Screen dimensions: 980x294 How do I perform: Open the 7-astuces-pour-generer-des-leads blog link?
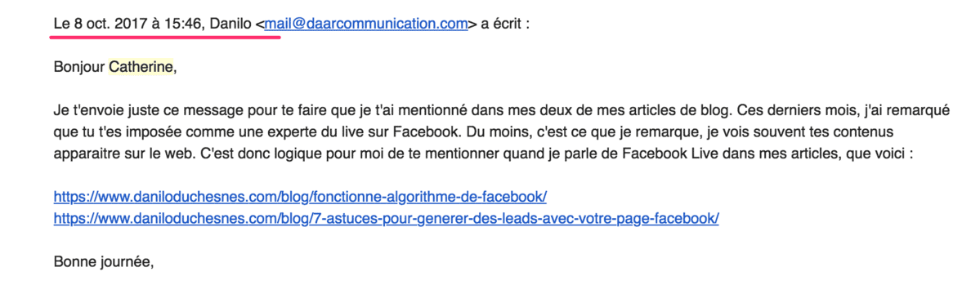point(387,219)
